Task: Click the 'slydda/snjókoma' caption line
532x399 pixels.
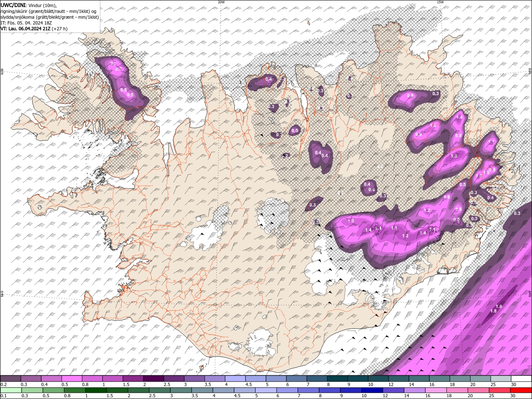Action: 49,17
